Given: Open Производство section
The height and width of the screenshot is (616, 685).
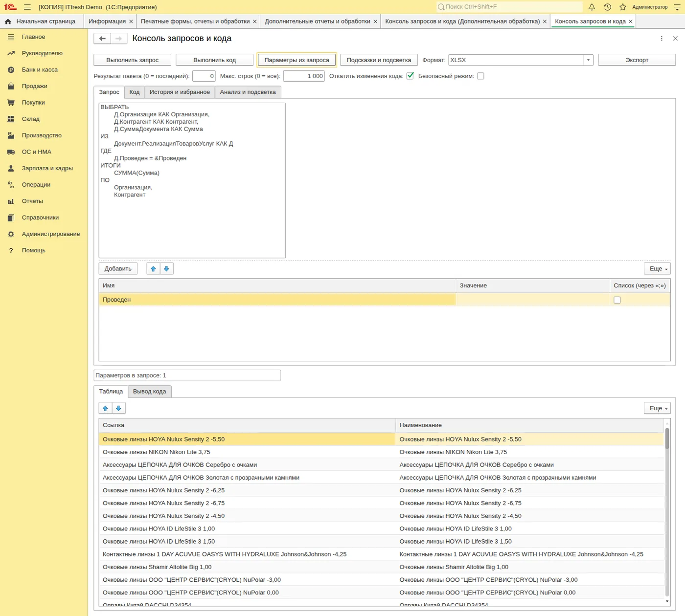Looking at the screenshot, I should tap(42, 135).
